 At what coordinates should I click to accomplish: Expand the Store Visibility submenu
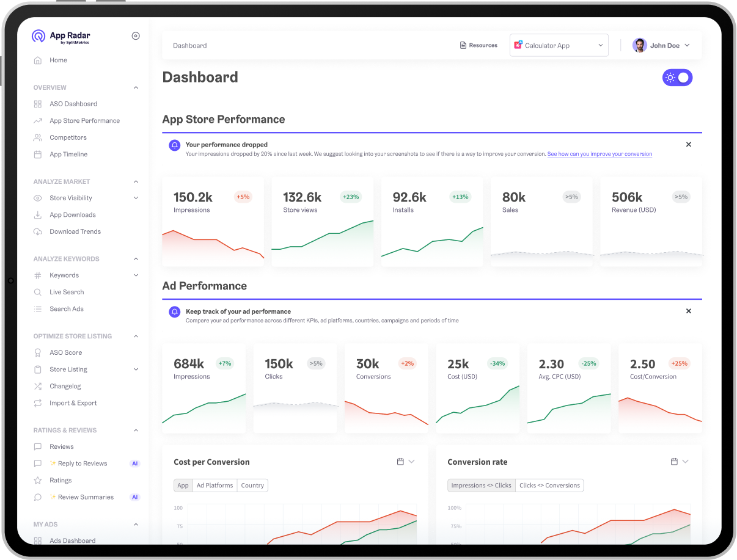136,198
